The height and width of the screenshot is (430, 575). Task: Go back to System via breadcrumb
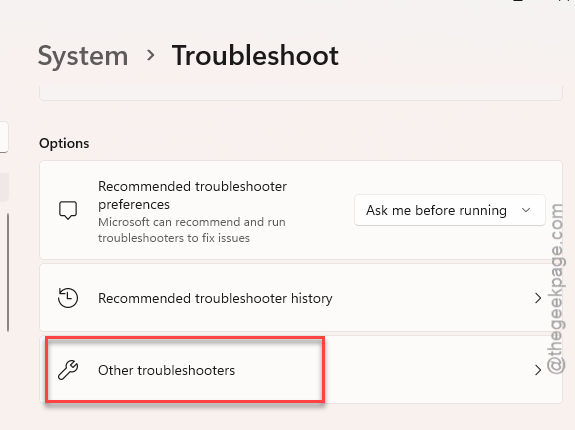click(x=83, y=56)
